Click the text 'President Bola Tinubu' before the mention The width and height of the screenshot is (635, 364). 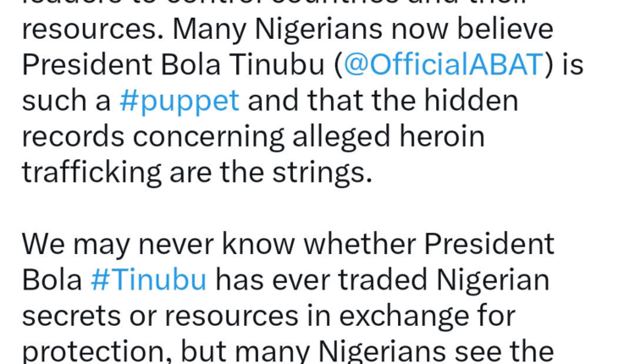coord(174,65)
